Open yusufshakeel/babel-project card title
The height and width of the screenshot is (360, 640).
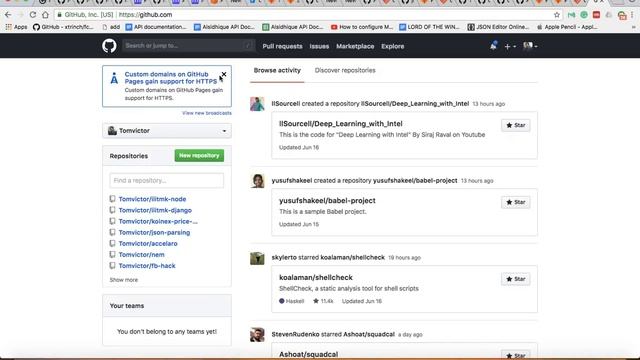pyautogui.click(x=327, y=201)
